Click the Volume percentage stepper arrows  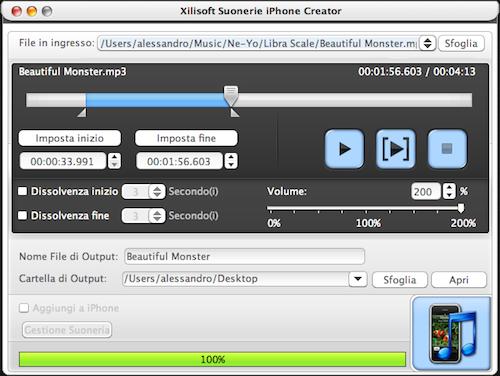pyautogui.click(x=449, y=191)
